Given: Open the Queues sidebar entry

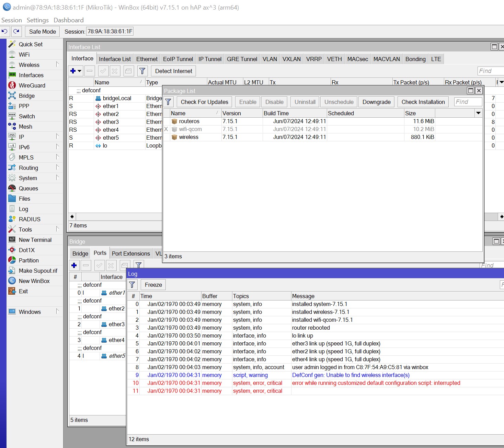Looking at the screenshot, I should pyautogui.click(x=28, y=188).
